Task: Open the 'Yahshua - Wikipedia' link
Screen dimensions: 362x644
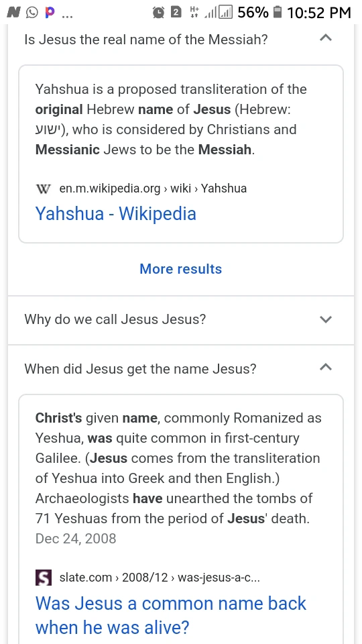Action: pyautogui.click(x=116, y=213)
